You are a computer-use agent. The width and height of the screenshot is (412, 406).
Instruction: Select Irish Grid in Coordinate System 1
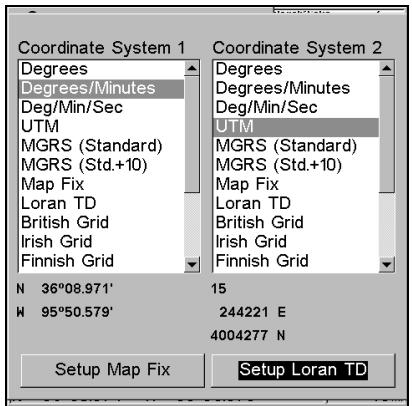[x=101, y=242]
